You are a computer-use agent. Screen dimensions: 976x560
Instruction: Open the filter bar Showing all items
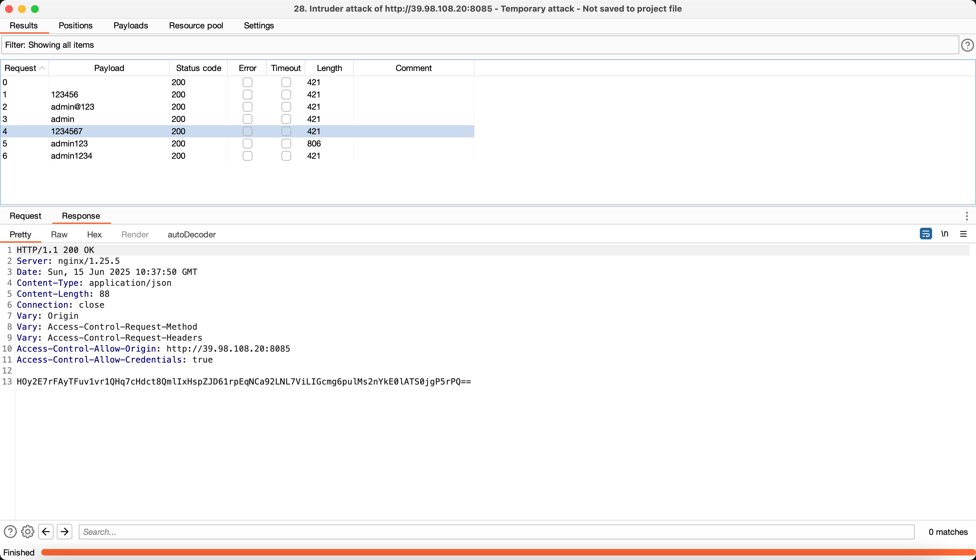pyautogui.click(x=480, y=45)
